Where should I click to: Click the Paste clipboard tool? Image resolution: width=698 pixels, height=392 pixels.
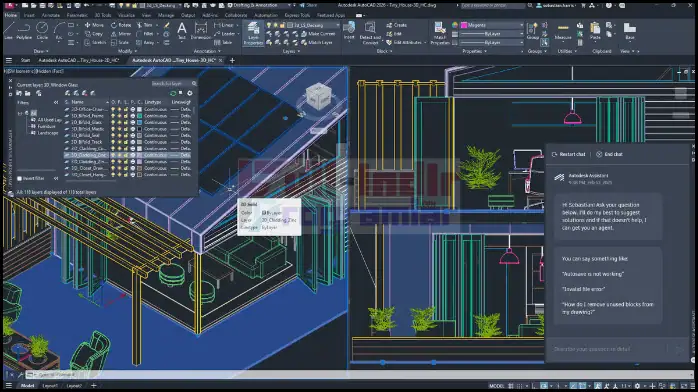[595, 31]
